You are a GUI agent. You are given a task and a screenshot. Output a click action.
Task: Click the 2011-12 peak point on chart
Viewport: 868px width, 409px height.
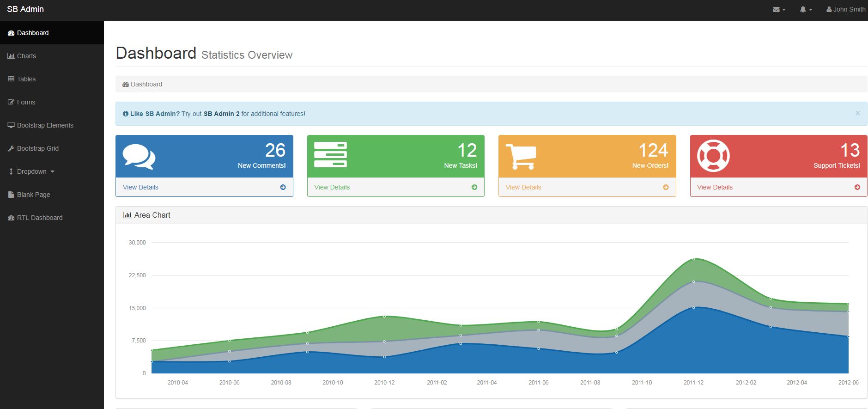pos(693,259)
